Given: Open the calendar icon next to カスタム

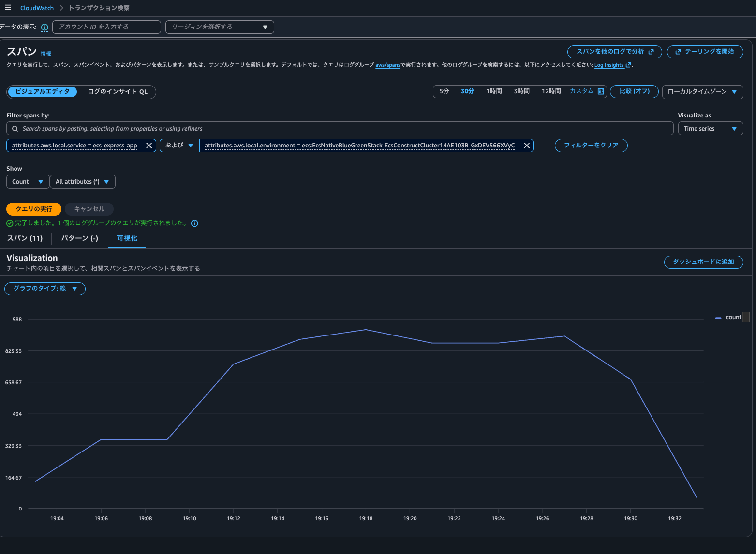Looking at the screenshot, I should tap(600, 91).
